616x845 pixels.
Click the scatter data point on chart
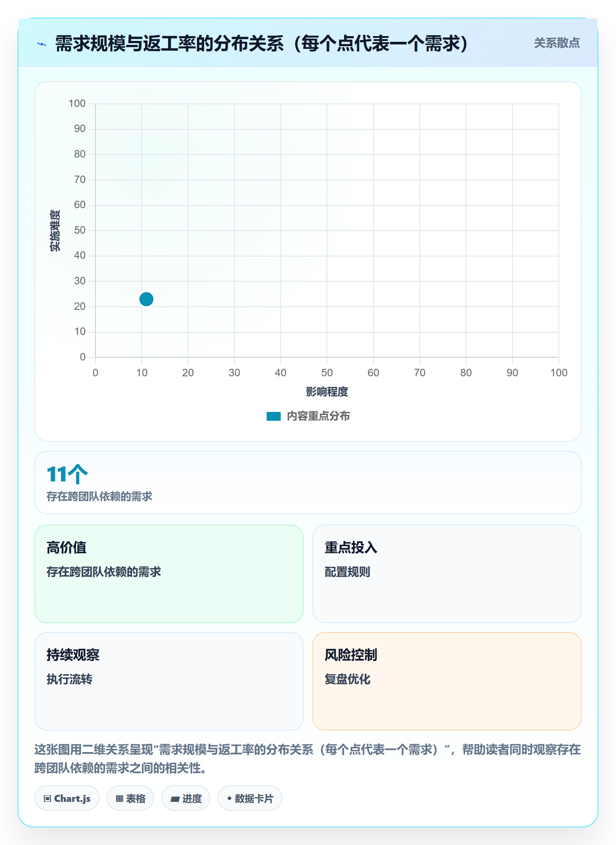(146, 299)
